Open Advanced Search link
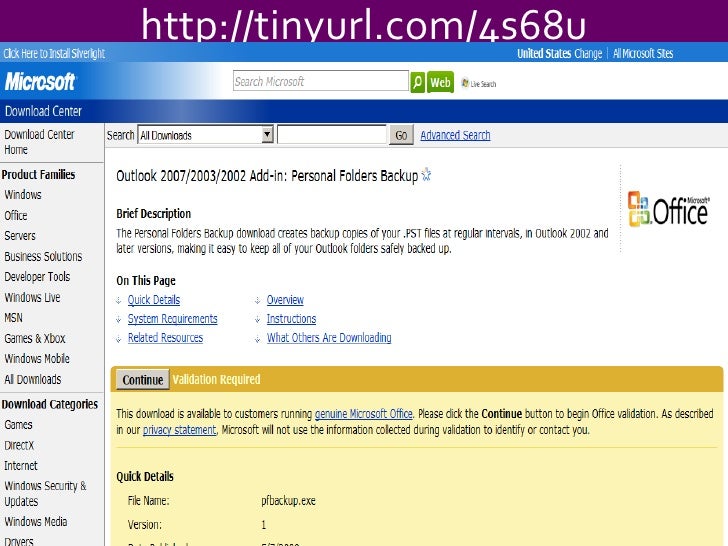Image resolution: width=728 pixels, height=546 pixels. pos(455,135)
